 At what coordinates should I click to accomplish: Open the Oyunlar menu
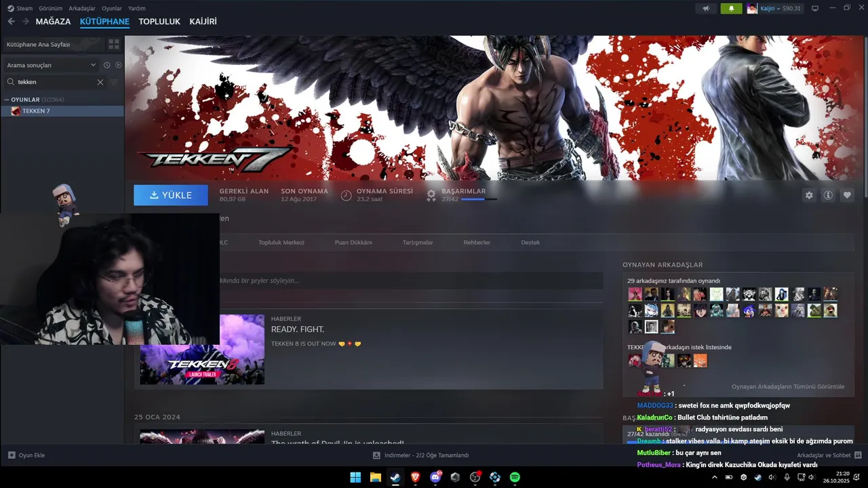[x=112, y=8]
